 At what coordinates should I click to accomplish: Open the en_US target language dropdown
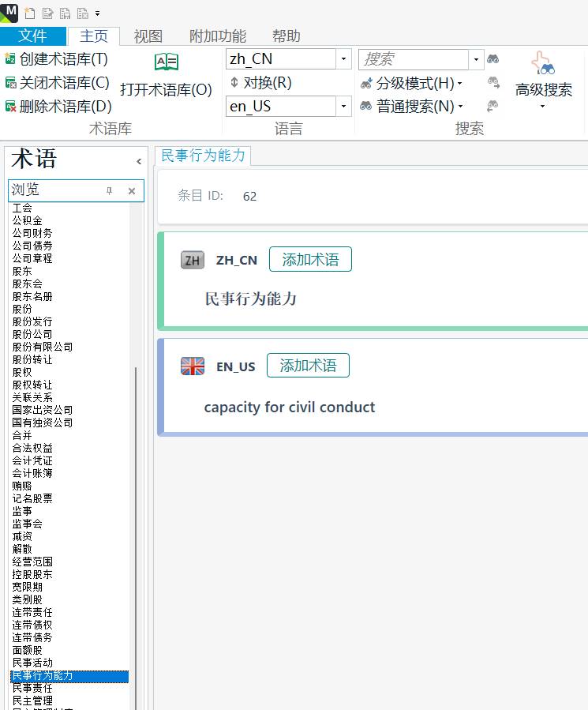point(343,106)
